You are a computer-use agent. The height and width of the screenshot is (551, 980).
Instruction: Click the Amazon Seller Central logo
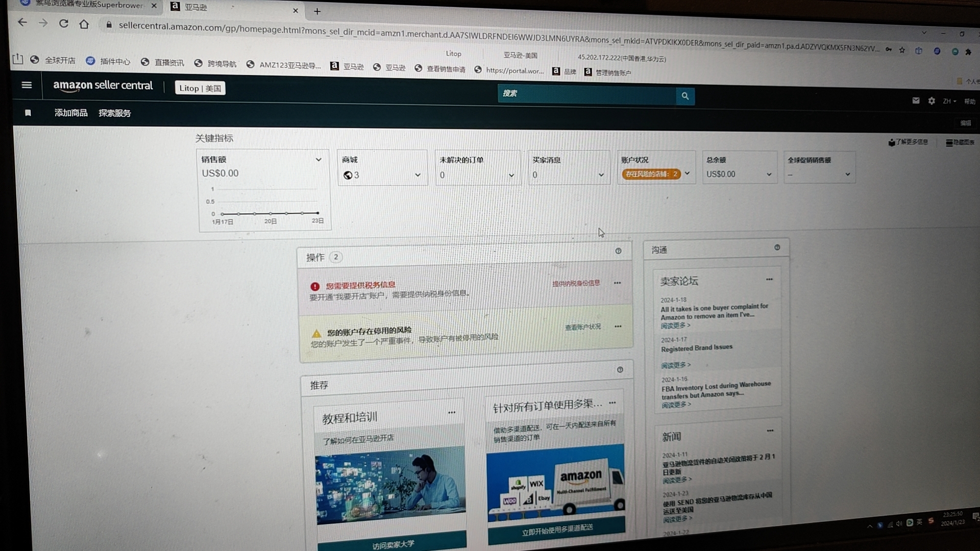103,86
